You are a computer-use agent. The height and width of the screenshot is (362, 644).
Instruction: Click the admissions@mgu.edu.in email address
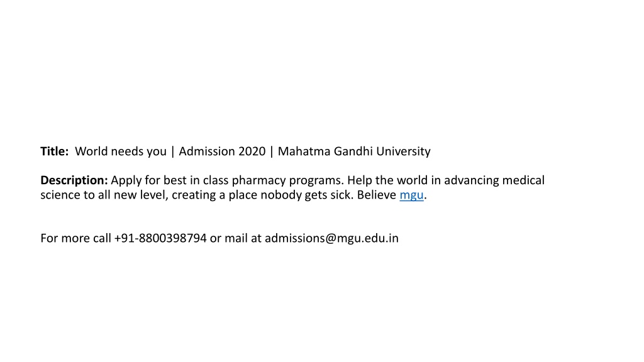click(x=331, y=238)
